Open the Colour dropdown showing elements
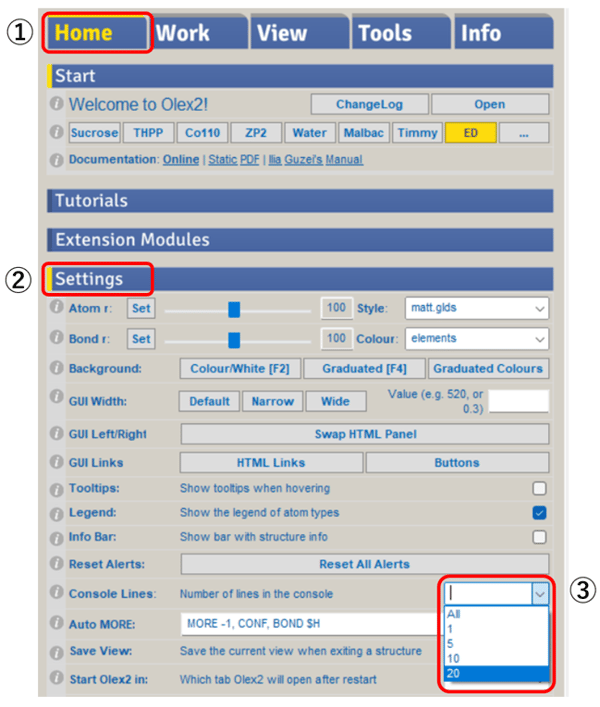Viewport: 600px width, 707px height. [477, 339]
